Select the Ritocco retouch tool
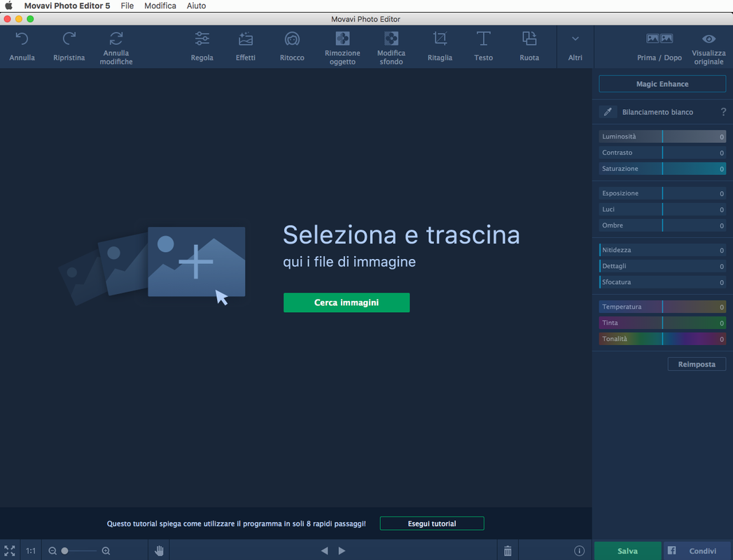This screenshot has width=733, height=560. point(292,46)
